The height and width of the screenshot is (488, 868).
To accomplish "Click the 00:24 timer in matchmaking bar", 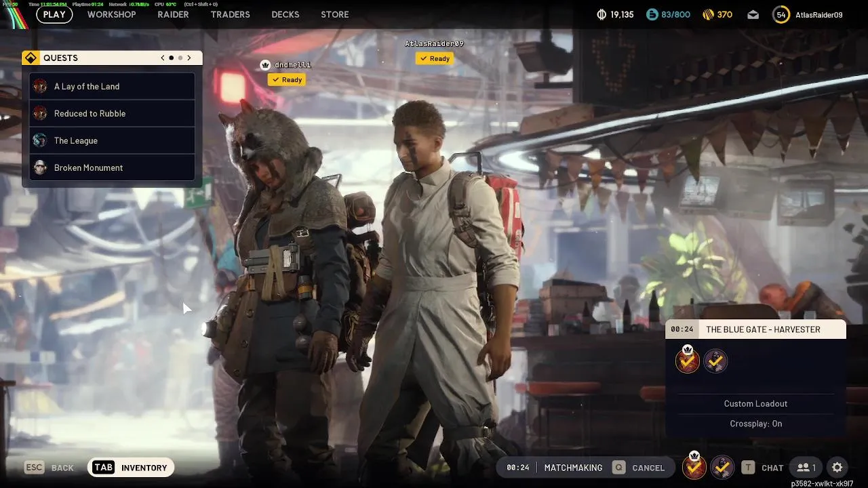I will pyautogui.click(x=518, y=468).
